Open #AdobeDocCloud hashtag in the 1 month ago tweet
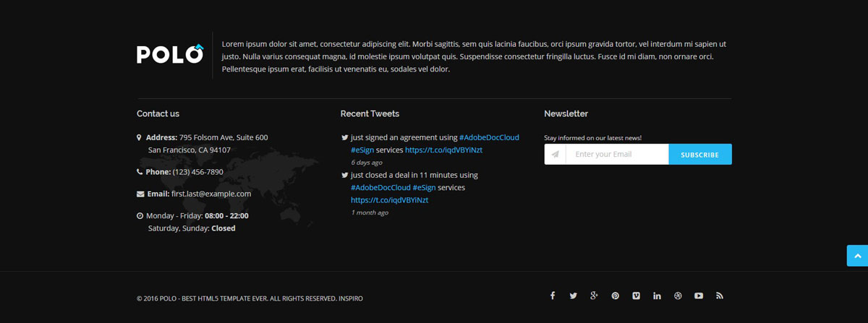The image size is (868, 323). coord(380,187)
